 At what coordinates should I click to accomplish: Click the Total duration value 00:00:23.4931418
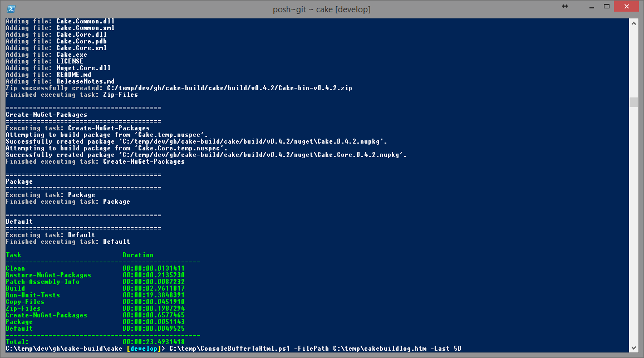(x=154, y=341)
